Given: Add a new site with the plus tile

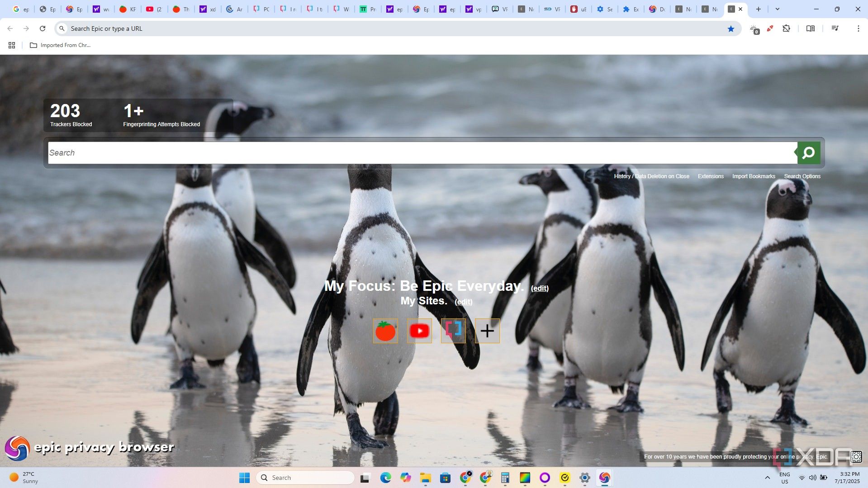Looking at the screenshot, I should [x=487, y=331].
